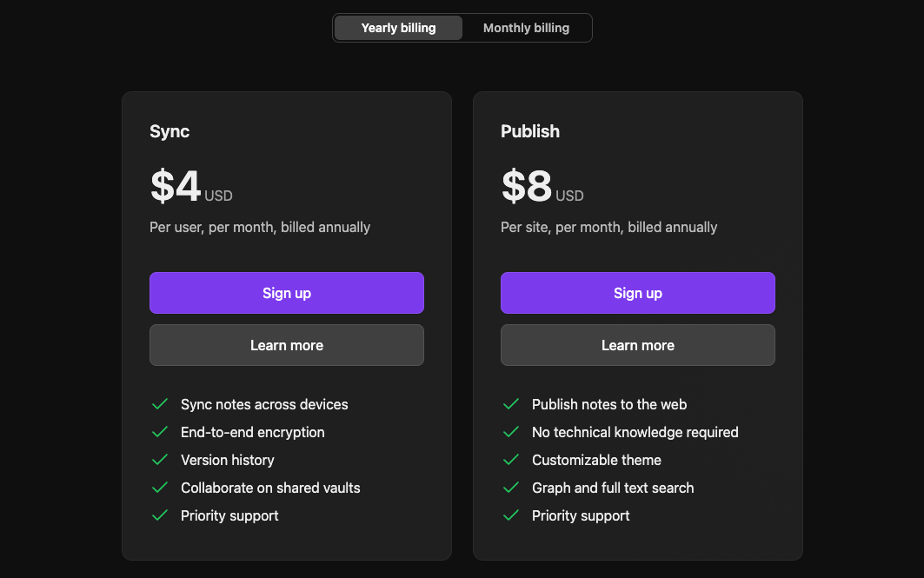Click checkmark beside Publish notes to the web
This screenshot has height=578, width=924.
pos(511,404)
